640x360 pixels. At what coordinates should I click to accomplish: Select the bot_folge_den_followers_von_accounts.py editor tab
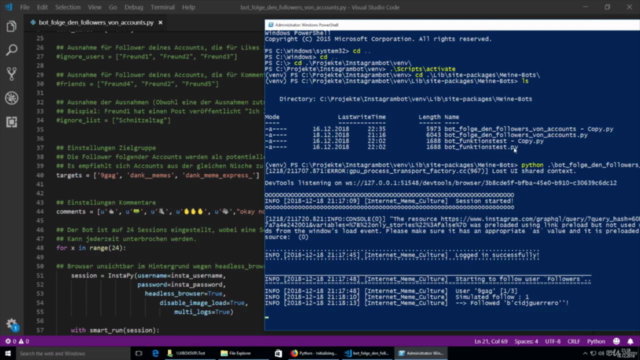coord(96,22)
